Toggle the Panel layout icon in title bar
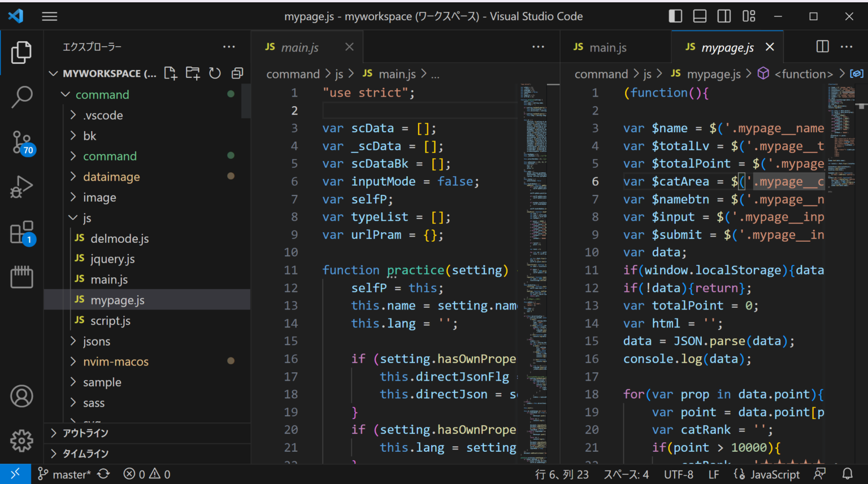This screenshot has width=868, height=484. pyautogui.click(x=700, y=16)
